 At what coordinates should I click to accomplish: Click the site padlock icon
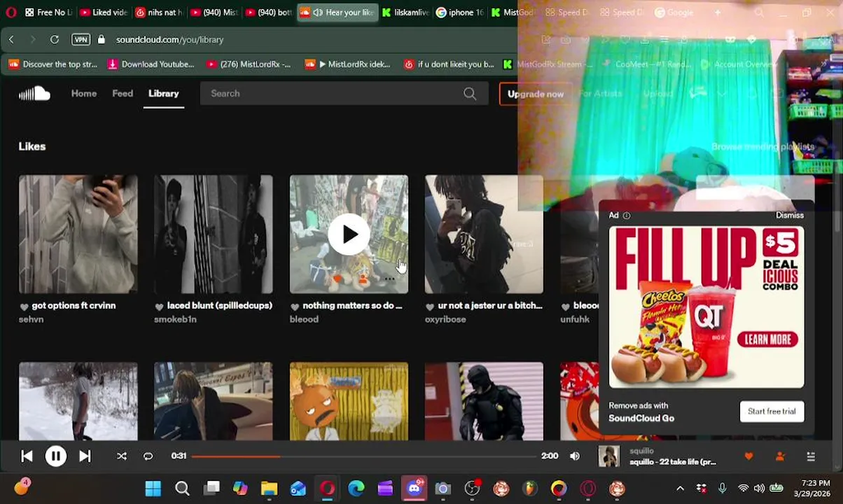101,40
